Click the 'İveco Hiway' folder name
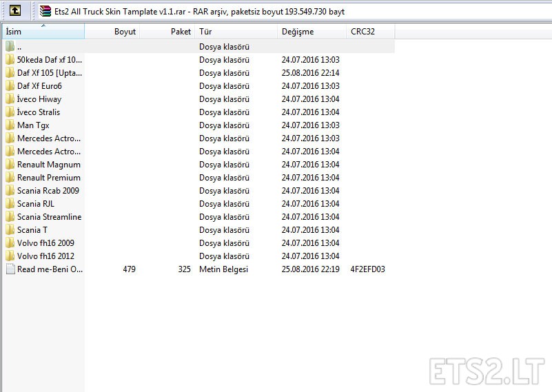The width and height of the screenshot is (552, 392). [x=39, y=99]
